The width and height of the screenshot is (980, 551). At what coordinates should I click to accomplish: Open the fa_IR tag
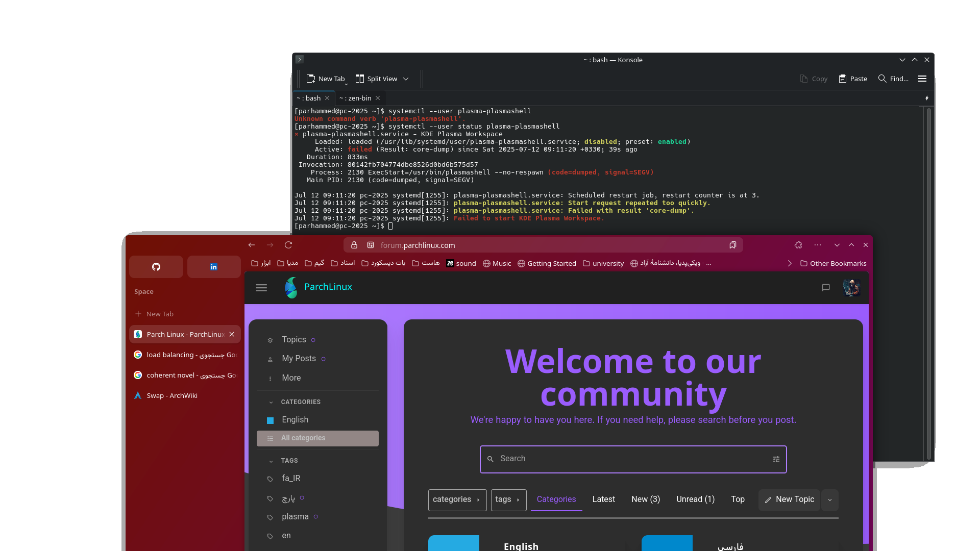[291, 479]
